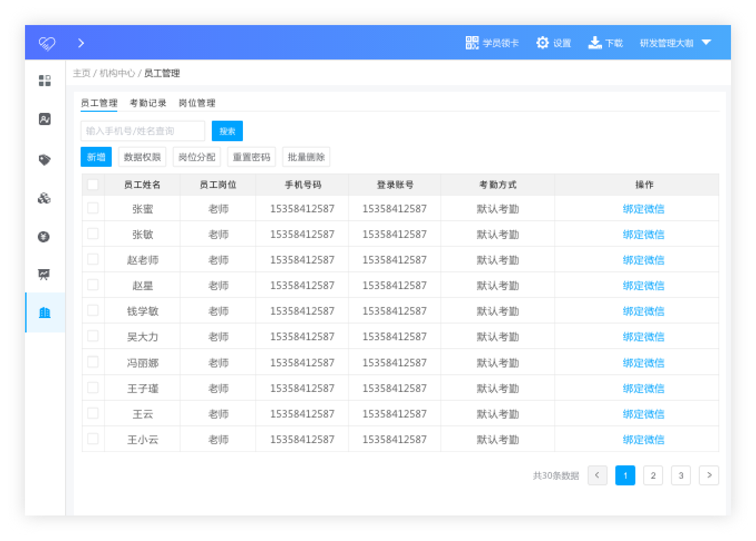Click the 数据权限 button
Viewport: 756px width, 541px height.
(142, 157)
